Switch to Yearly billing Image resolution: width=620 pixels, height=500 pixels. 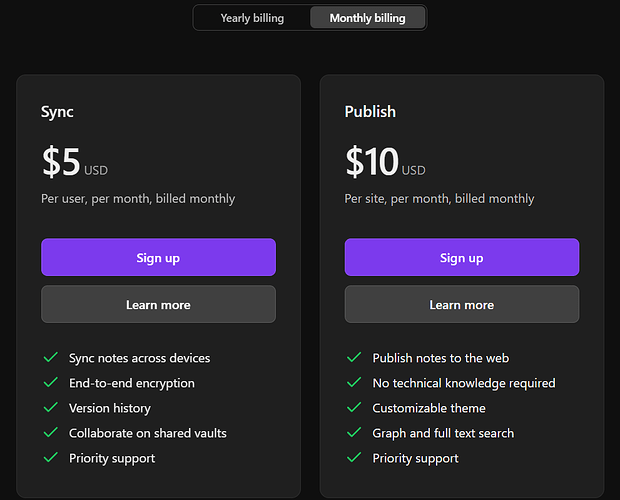252,18
